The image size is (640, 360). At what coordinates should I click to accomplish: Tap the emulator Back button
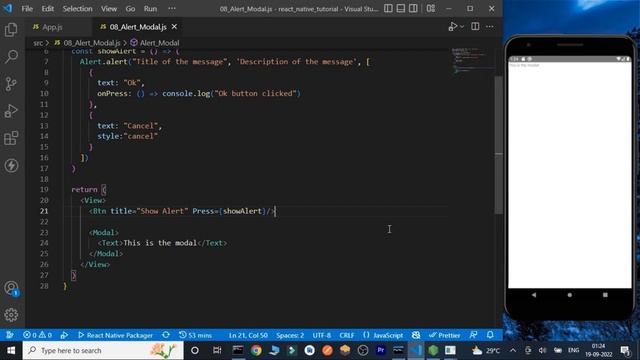534,295
